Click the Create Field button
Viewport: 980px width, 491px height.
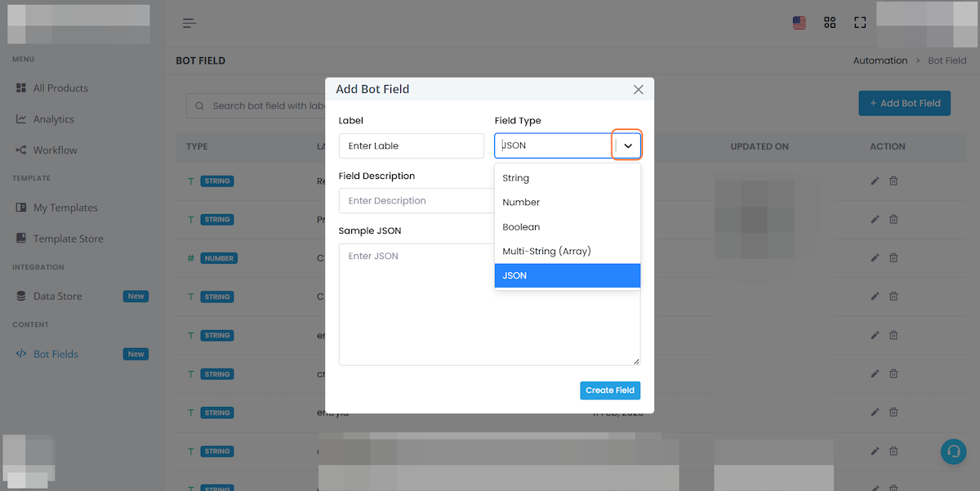tap(610, 391)
